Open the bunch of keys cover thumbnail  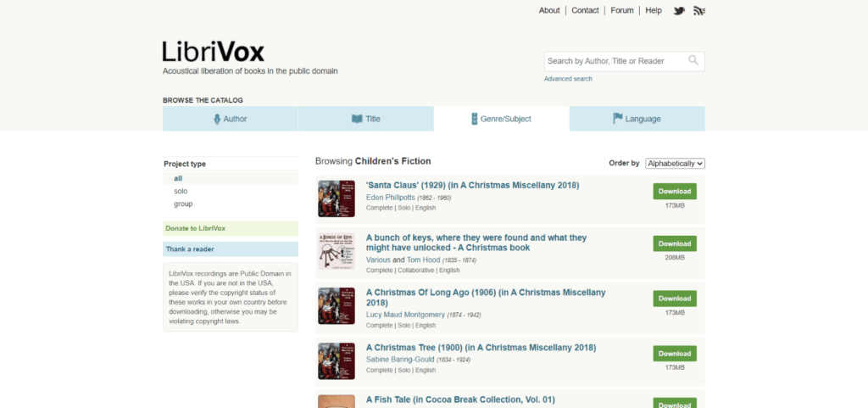point(336,251)
